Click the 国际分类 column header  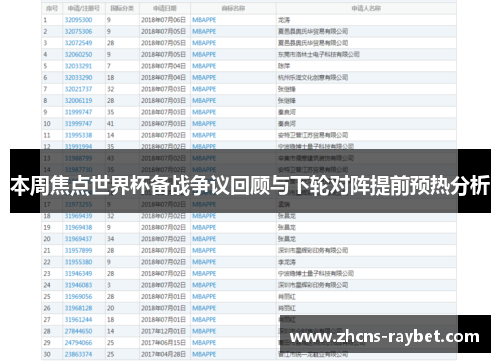point(122,8)
